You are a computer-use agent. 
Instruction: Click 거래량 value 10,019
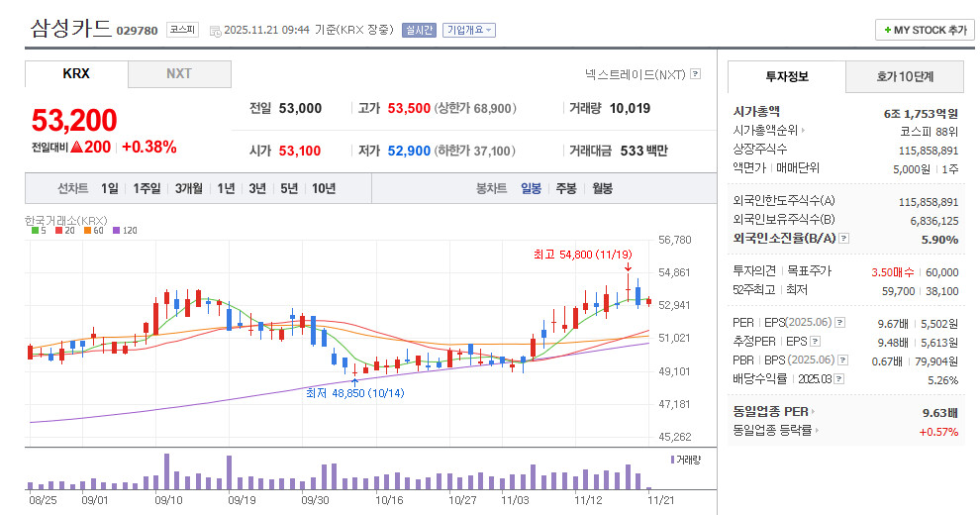[630, 108]
